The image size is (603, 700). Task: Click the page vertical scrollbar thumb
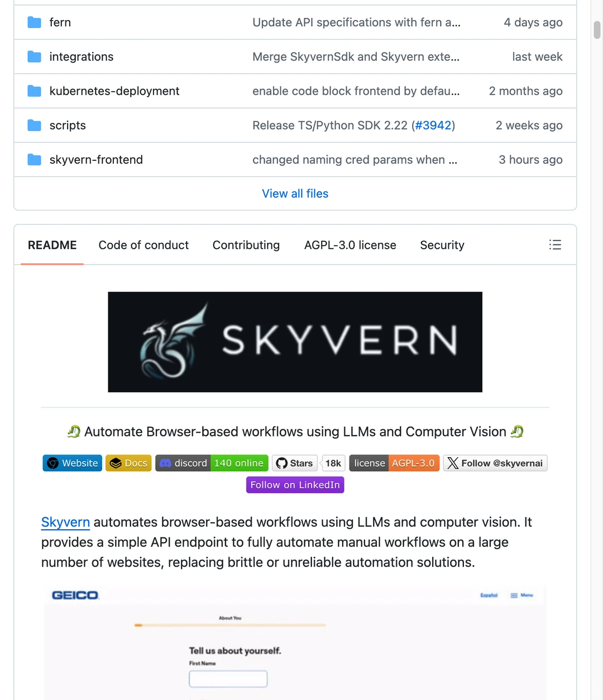[x=597, y=30]
